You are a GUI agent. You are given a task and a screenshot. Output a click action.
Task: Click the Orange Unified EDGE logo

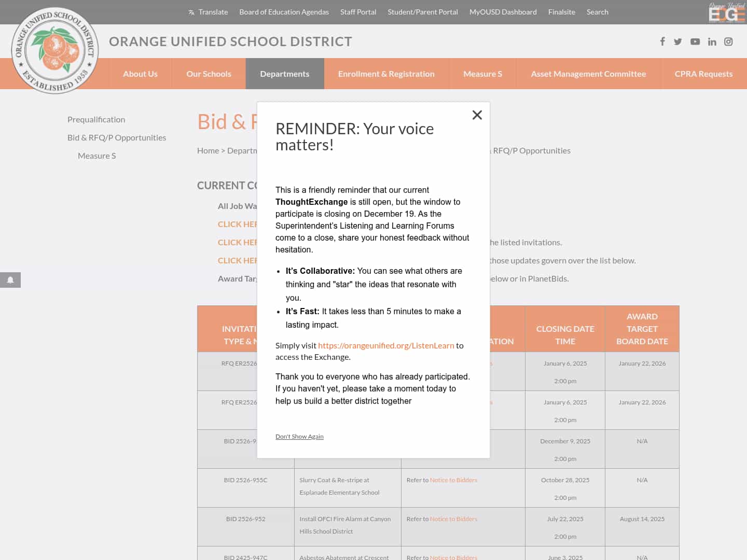726,12
